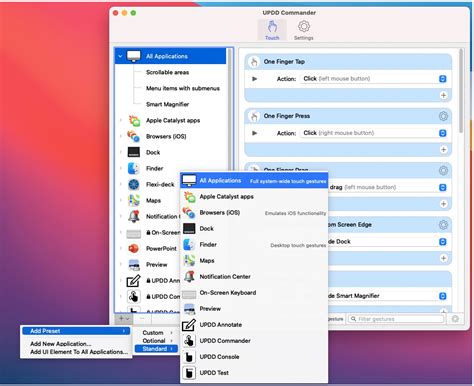This screenshot has height=386, width=474.
Task: Choose Apple Catalyst apps in preset submenu
Action: [254, 197]
